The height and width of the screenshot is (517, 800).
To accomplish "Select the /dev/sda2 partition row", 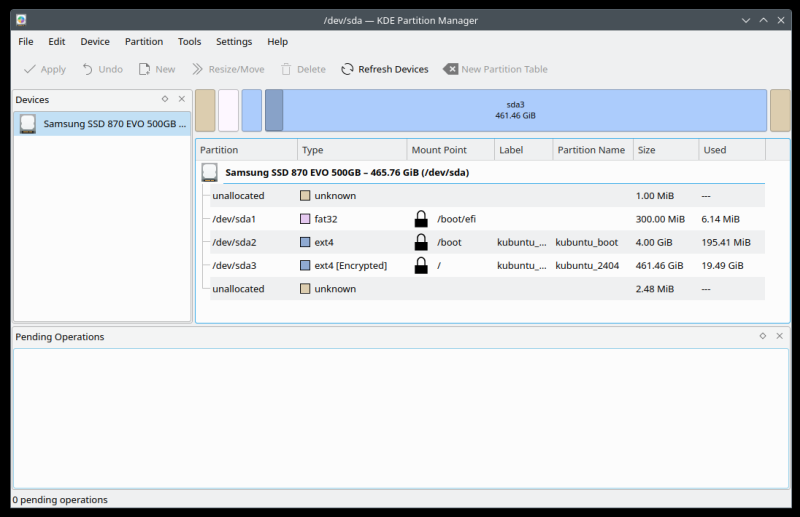I will [235, 242].
